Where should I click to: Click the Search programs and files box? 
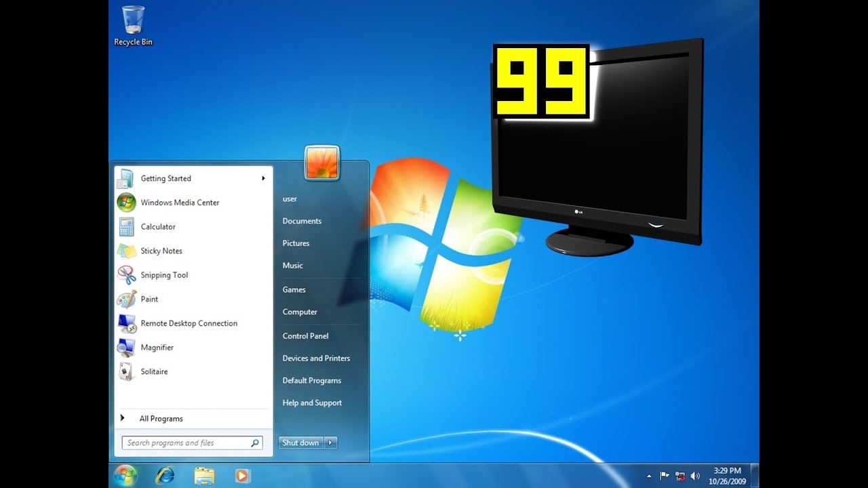pyautogui.click(x=192, y=443)
